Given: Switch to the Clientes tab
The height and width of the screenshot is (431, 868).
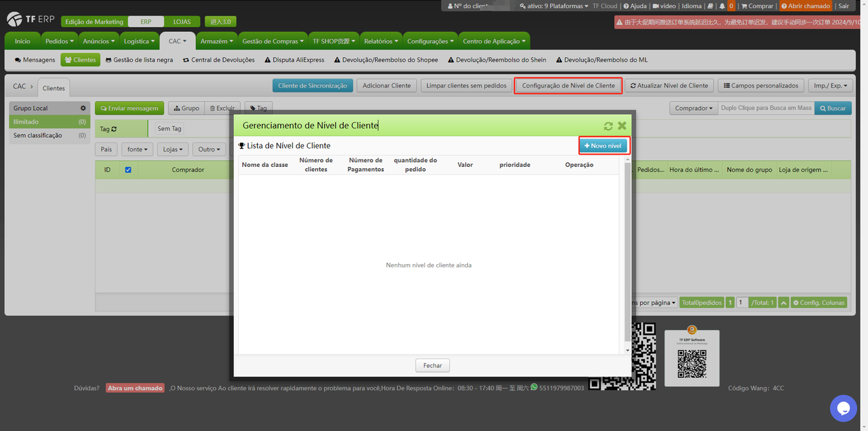Looking at the screenshot, I should [53, 87].
